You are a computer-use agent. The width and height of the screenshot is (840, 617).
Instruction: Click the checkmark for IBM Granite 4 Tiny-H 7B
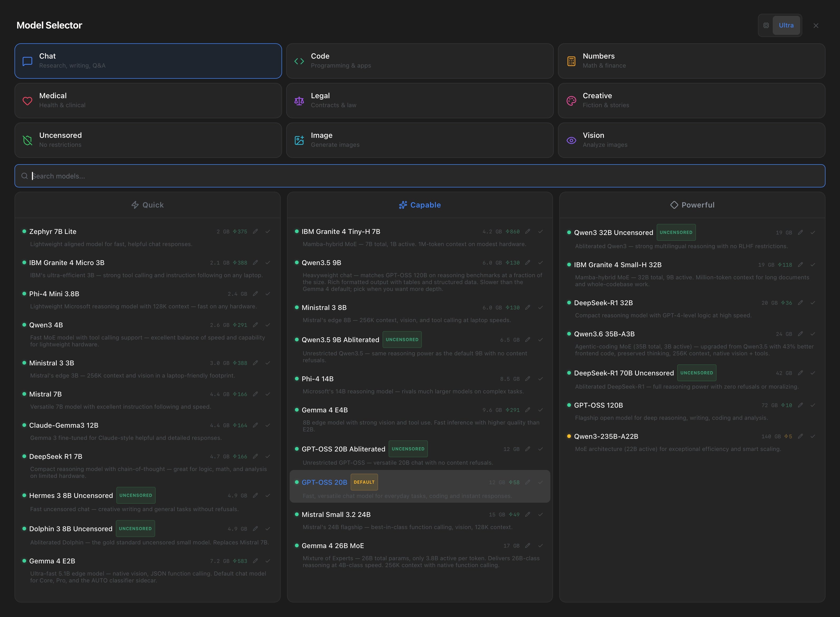540,232
